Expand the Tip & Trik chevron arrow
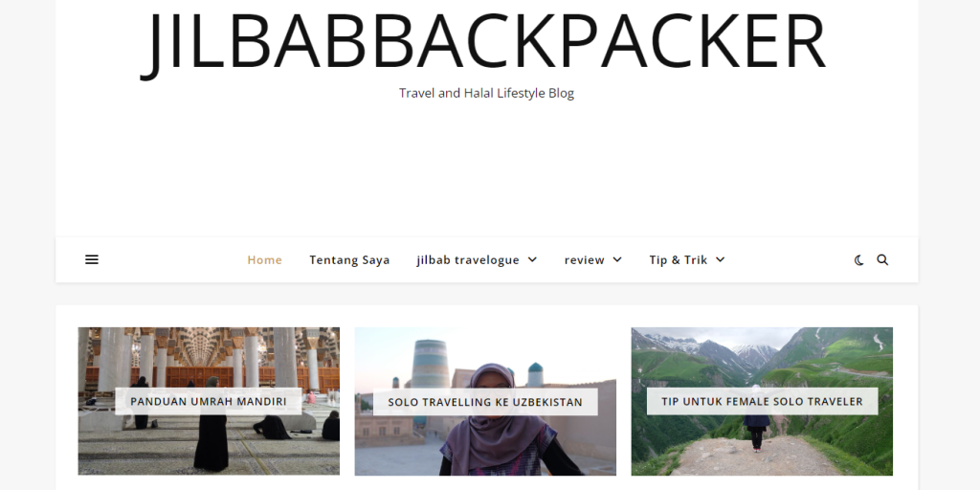The width and height of the screenshot is (980, 490). [x=720, y=259]
